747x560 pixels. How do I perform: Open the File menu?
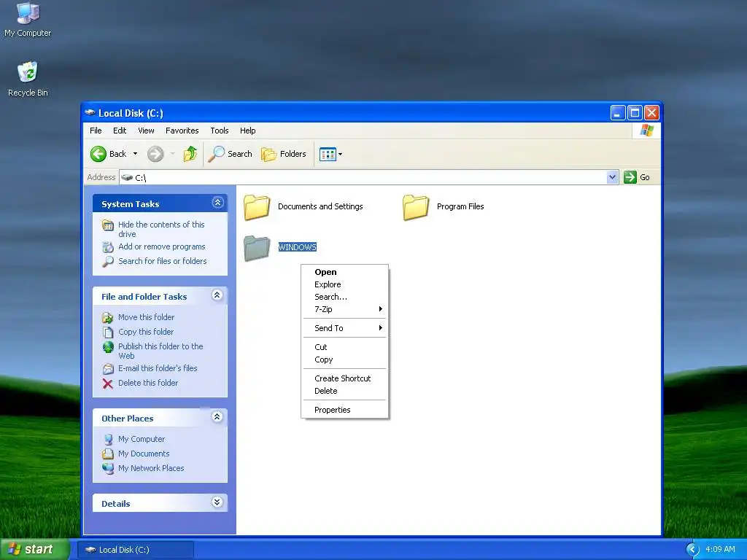[96, 131]
